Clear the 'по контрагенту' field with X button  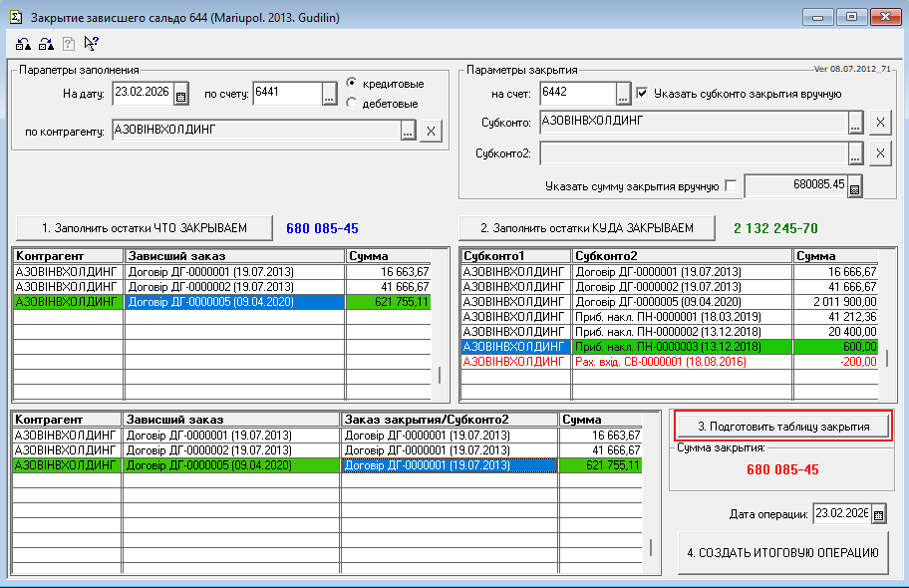click(431, 131)
